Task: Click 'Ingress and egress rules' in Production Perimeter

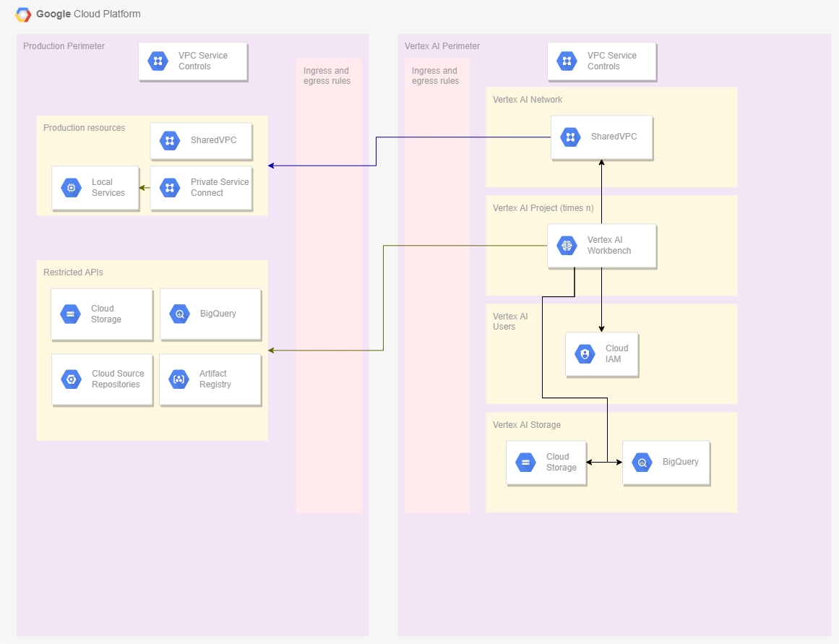Action: [327, 75]
